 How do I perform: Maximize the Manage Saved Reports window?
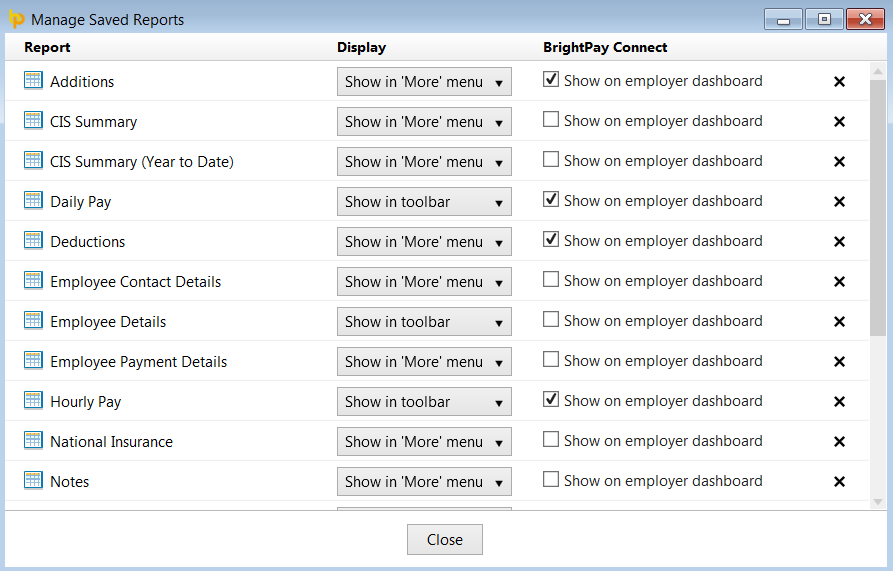[824, 19]
